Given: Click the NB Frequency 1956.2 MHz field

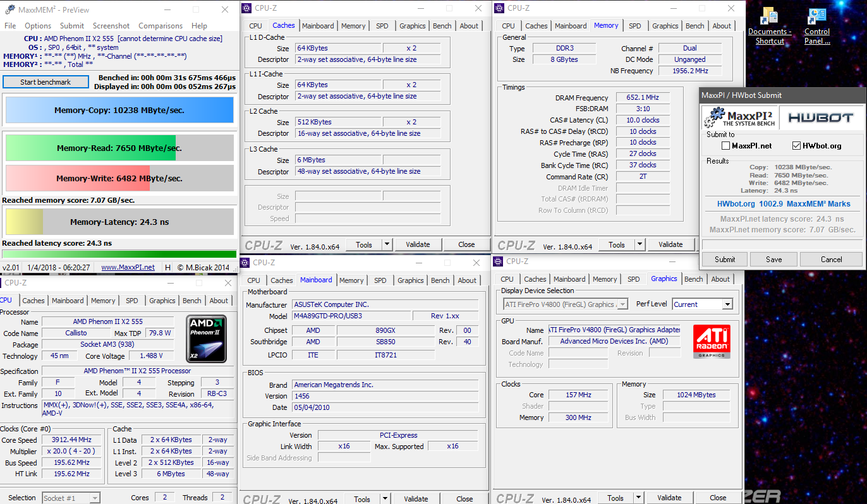Looking at the screenshot, I should [x=690, y=71].
